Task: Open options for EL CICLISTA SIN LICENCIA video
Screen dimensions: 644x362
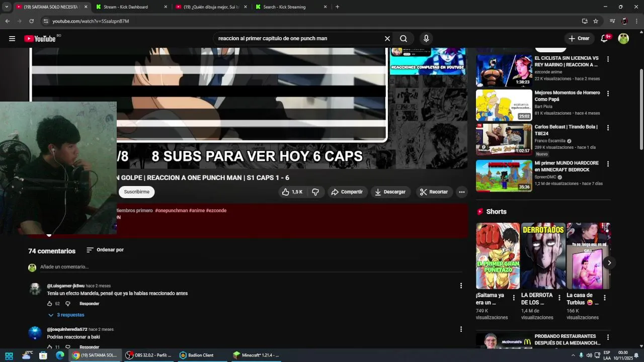Action: (608, 59)
